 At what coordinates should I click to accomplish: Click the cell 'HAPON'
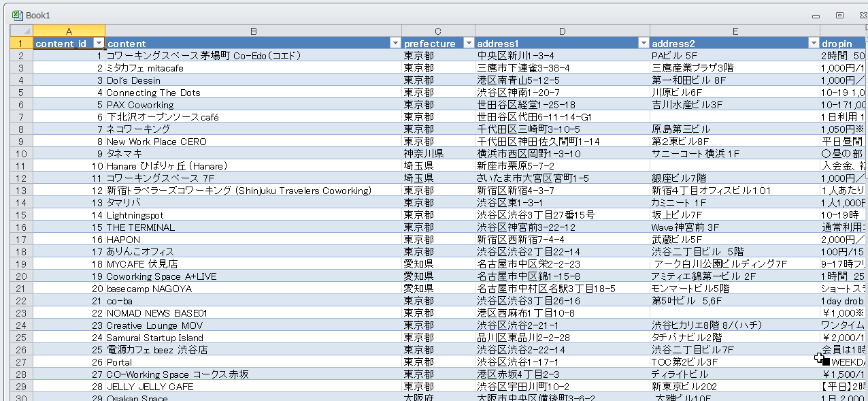pos(253,239)
